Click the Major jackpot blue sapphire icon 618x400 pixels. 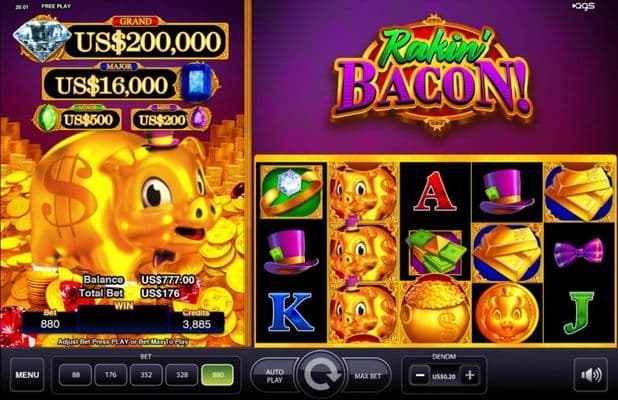197,82
